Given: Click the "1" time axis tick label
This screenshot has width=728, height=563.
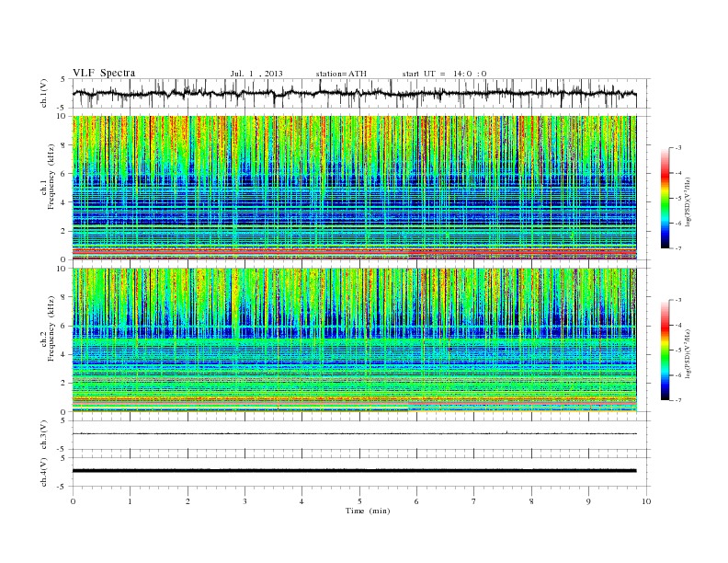Looking at the screenshot, I should pyautogui.click(x=130, y=501).
